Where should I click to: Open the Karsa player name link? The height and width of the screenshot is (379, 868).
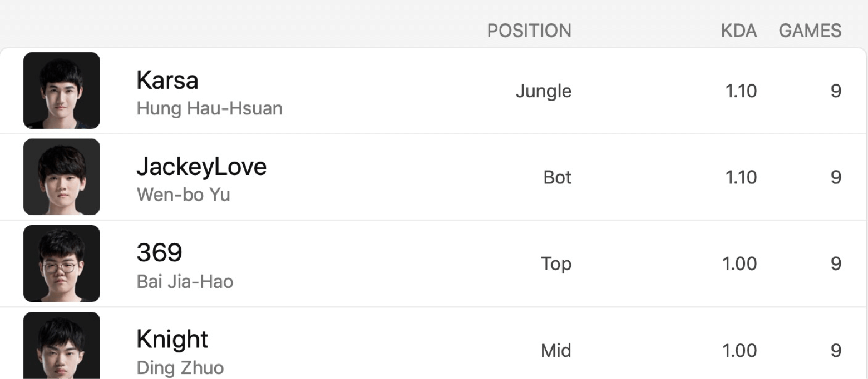(x=167, y=81)
